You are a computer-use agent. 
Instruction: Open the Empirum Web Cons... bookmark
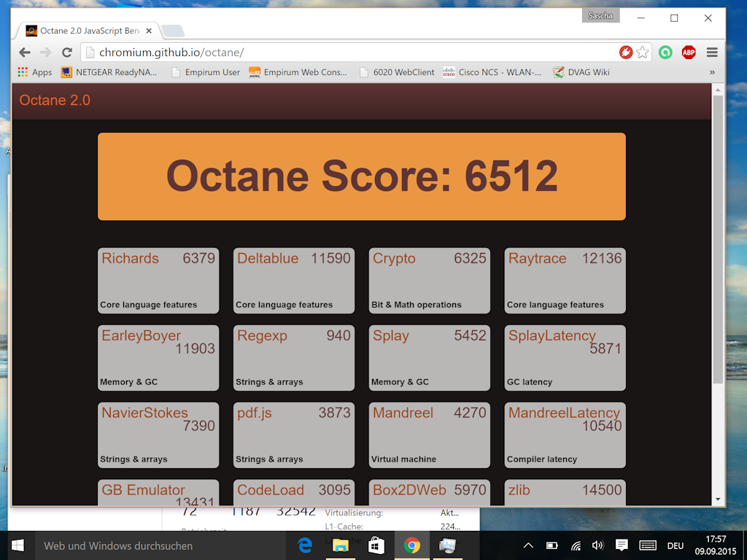pos(298,72)
